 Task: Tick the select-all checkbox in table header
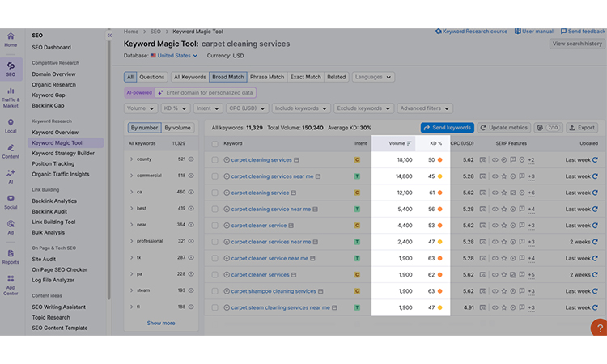(x=214, y=144)
